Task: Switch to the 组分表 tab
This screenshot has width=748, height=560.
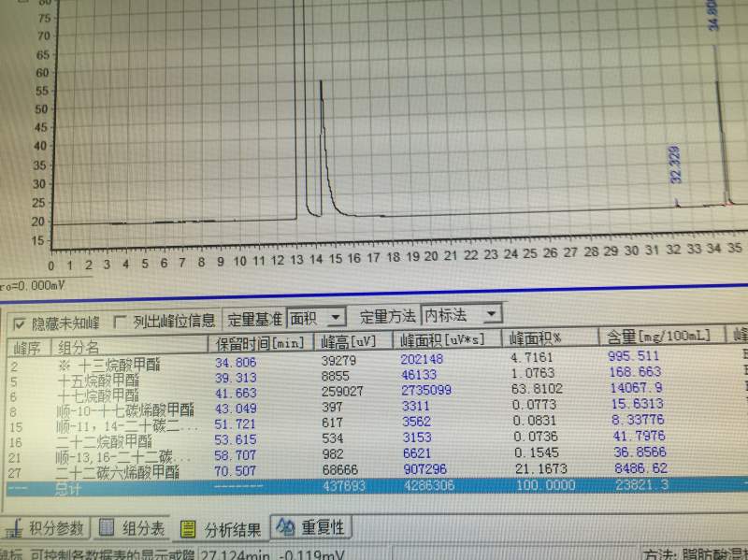Action: (131, 528)
